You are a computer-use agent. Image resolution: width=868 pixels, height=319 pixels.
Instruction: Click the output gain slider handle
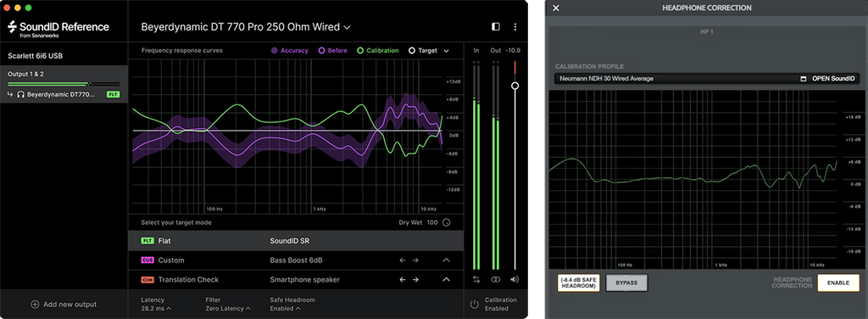[515, 86]
